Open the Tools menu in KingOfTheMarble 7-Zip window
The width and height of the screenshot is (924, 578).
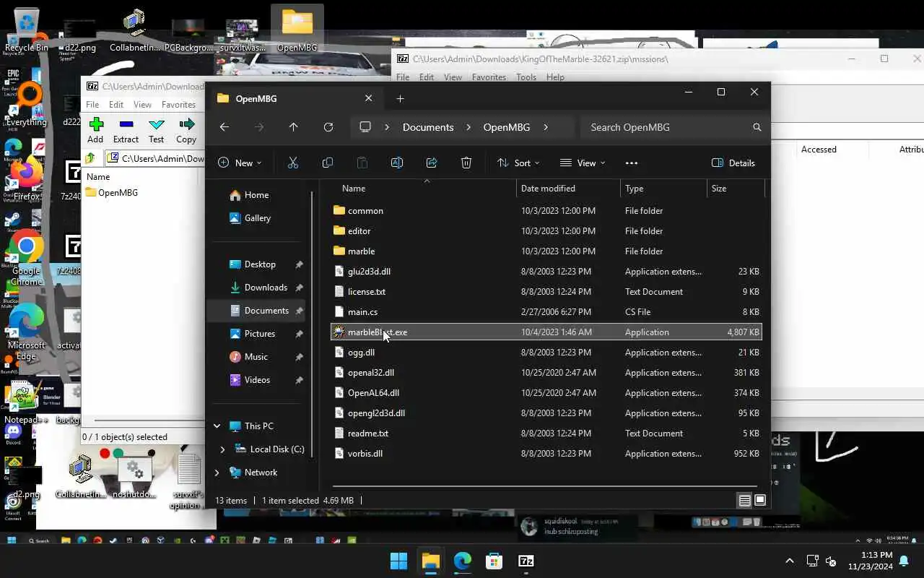526,77
